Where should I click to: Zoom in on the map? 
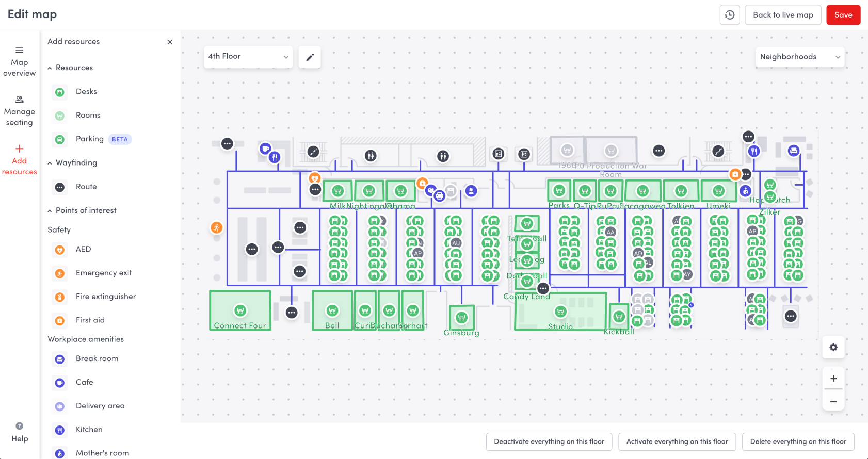pos(833,379)
